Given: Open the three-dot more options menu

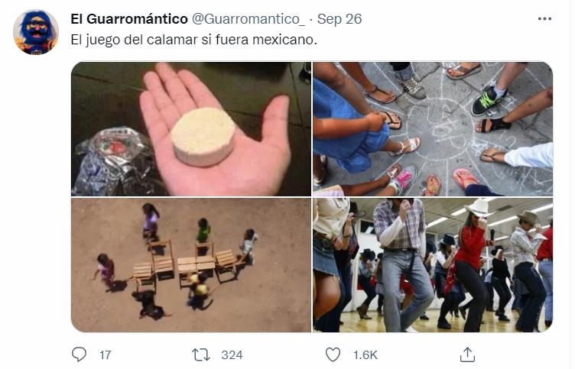Looking at the screenshot, I should point(544,19).
